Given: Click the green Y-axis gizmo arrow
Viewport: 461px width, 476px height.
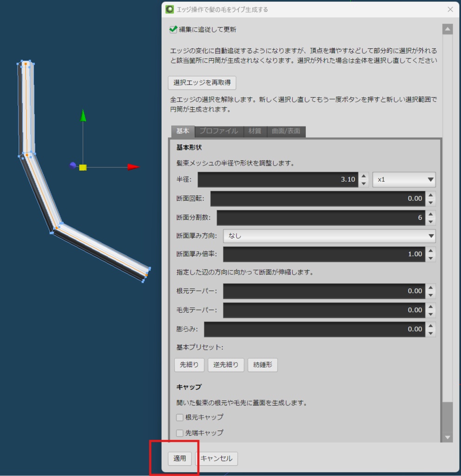Looking at the screenshot, I should point(83,116).
